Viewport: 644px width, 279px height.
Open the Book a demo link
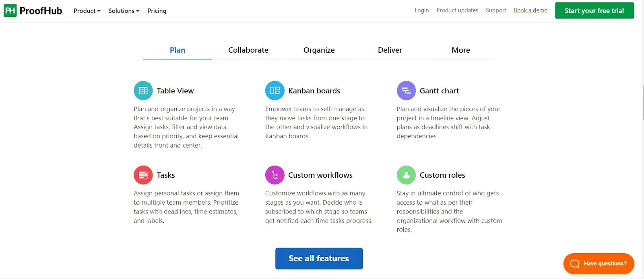(x=530, y=11)
